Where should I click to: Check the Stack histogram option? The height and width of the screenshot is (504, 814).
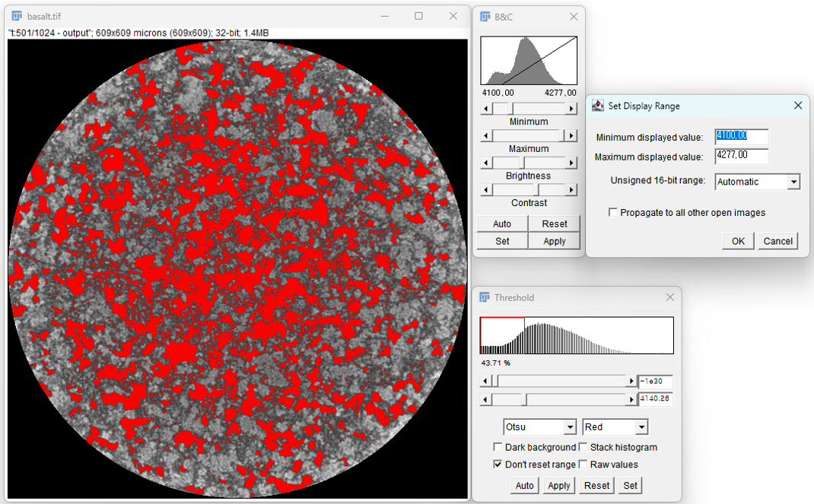pyautogui.click(x=583, y=447)
